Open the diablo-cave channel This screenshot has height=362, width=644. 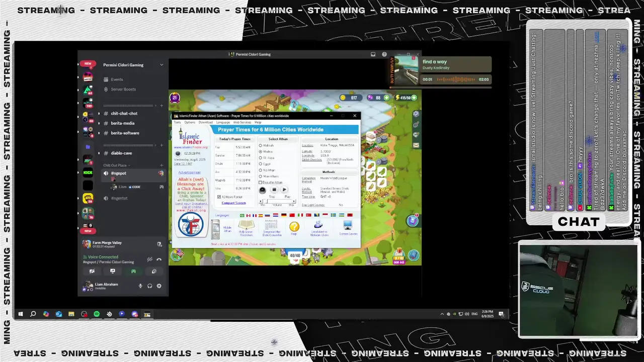point(121,153)
